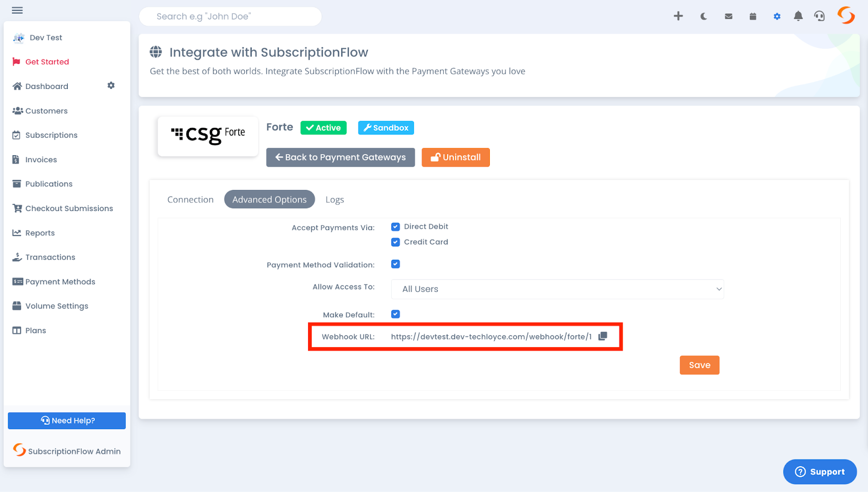Uncheck Payment Method Validation

point(395,264)
